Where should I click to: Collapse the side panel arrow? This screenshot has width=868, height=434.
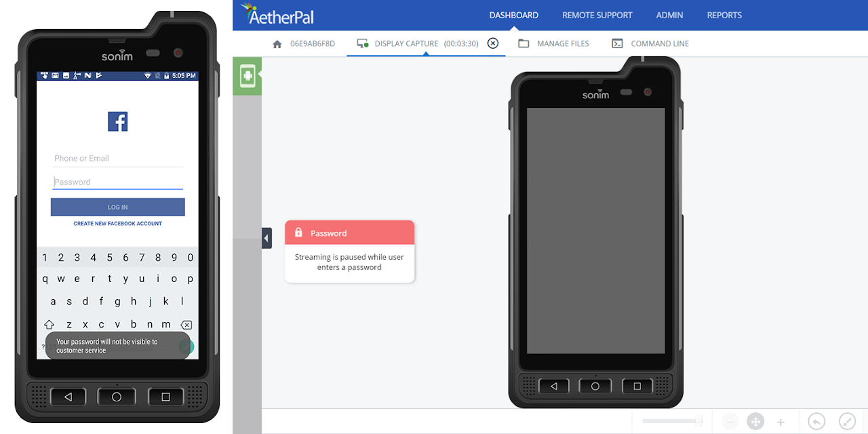(x=267, y=238)
